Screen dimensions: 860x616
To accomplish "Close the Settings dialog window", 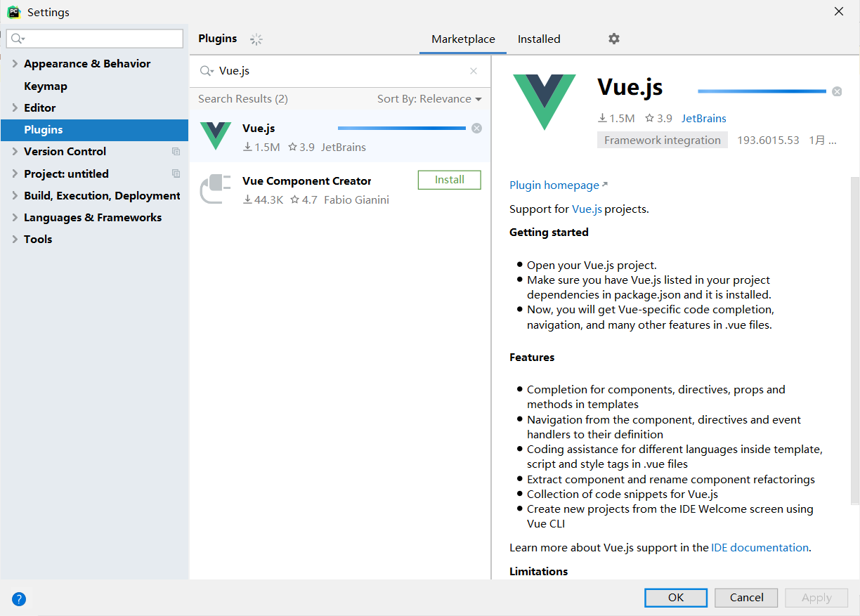I will (x=839, y=11).
